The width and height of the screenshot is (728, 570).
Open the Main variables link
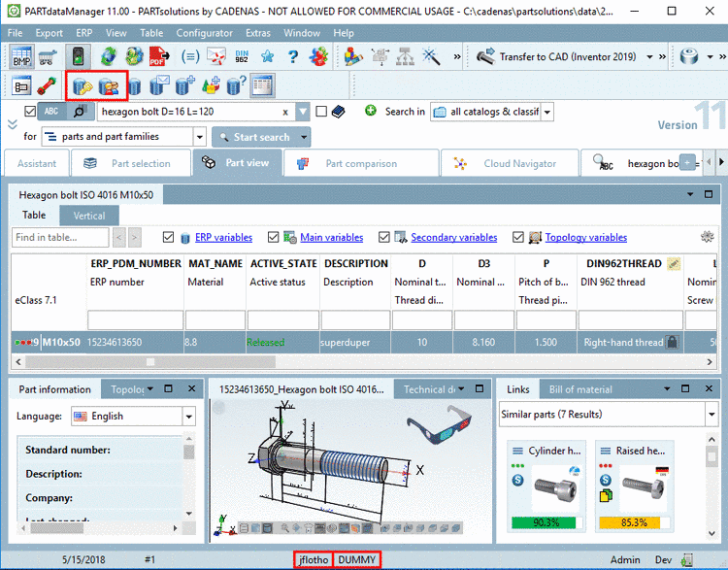(x=332, y=237)
